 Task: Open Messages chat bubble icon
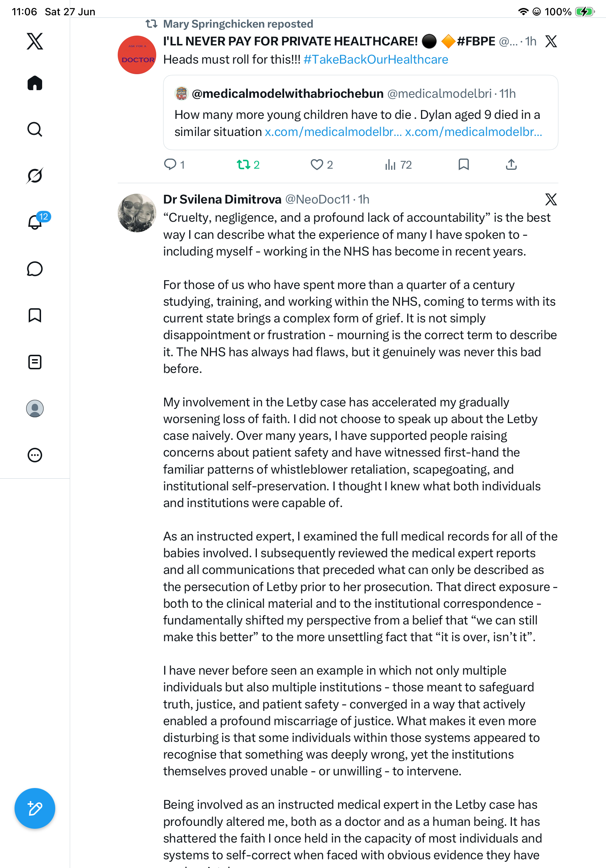click(35, 269)
